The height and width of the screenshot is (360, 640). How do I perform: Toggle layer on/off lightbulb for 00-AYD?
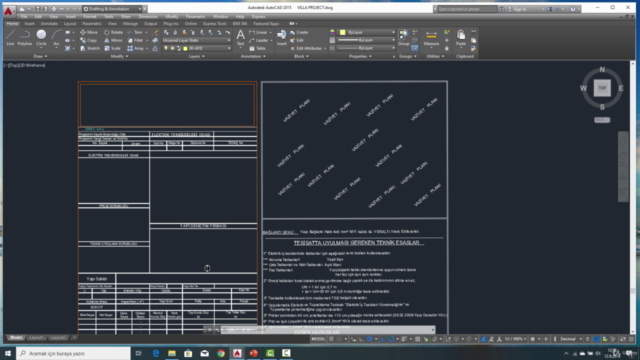(166, 48)
